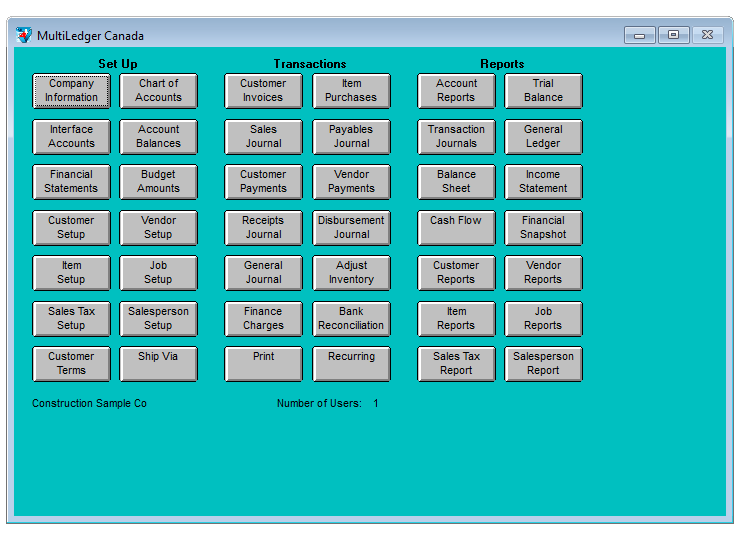This screenshot has width=740, height=540.
Task: Open the Receipts Journal
Action: (263, 228)
